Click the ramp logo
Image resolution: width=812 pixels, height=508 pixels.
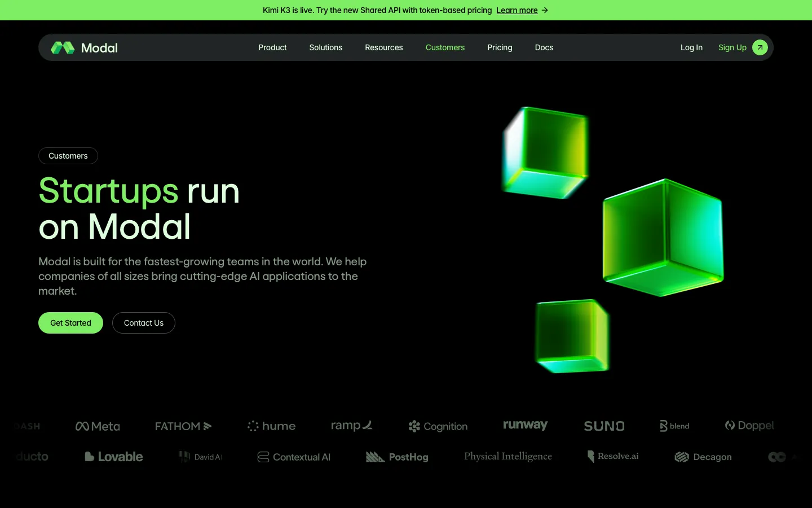point(351,426)
